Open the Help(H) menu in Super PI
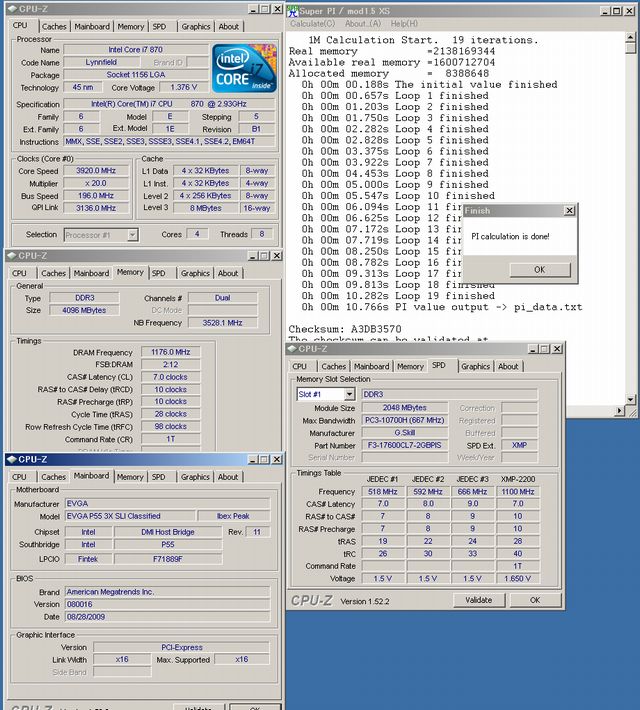 404,24
